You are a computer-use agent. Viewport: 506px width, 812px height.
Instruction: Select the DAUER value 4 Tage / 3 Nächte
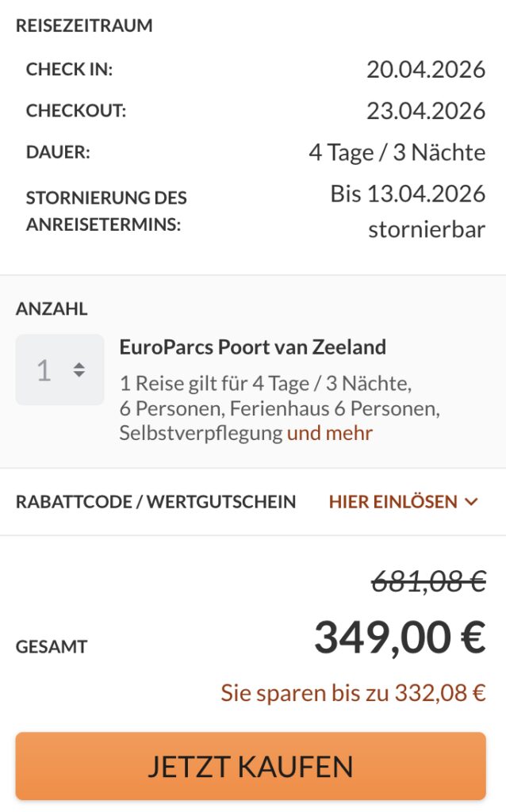point(397,151)
